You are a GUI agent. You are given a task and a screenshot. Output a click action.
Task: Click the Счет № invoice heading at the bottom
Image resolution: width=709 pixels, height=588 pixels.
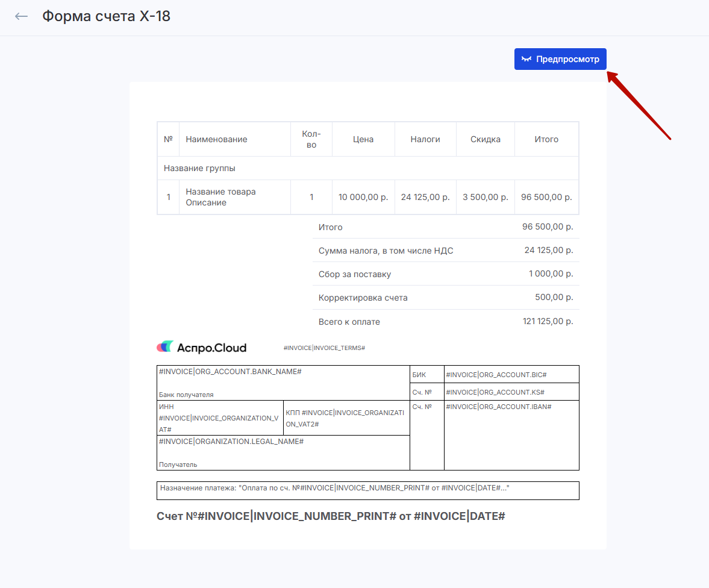(330, 516)
